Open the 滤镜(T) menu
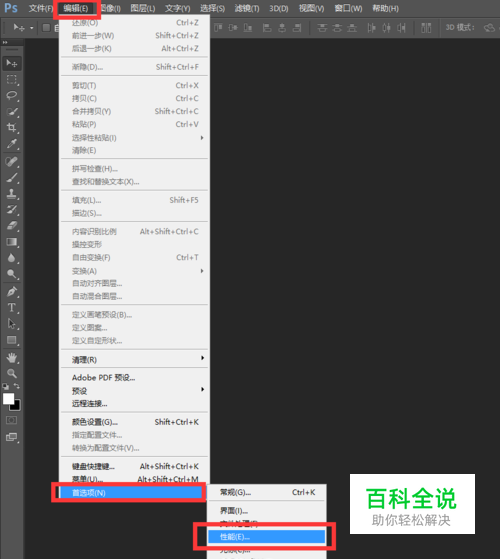This screenshot has width=500, height=559. tap(247, 8)
